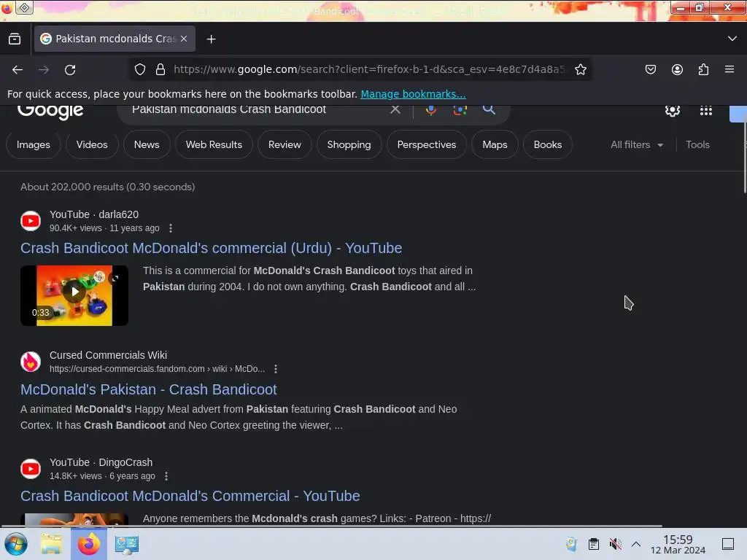The height and width of the screenshot is (560, 747).
Task: Open search Tools options
Action: [x=697, y=145]
